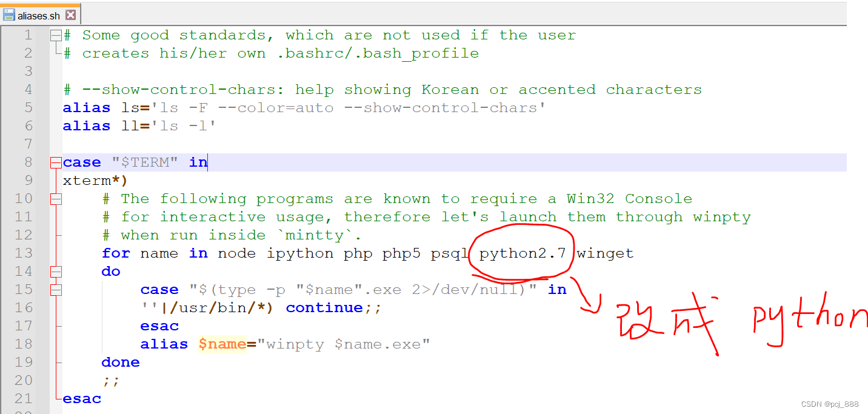Collapse the inner case fold at line 15
868x414 pixels.
coord(56,290)
